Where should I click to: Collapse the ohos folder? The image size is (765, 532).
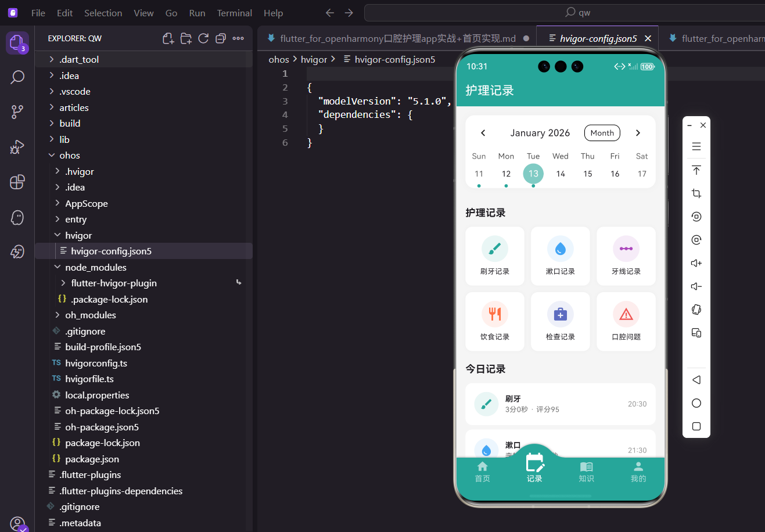(x=143, y=155)
